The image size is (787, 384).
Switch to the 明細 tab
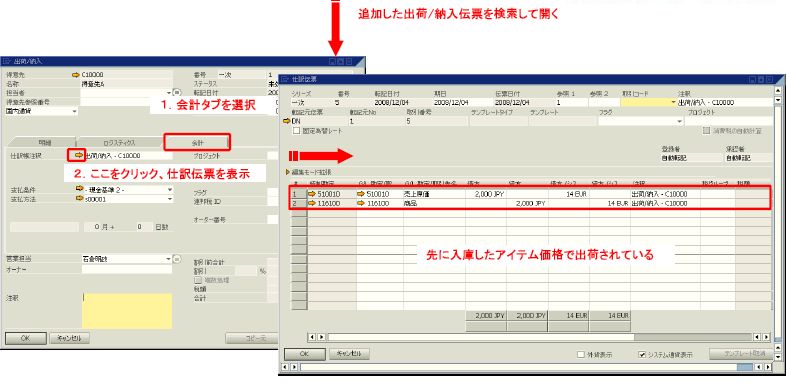tap(45, 143)
